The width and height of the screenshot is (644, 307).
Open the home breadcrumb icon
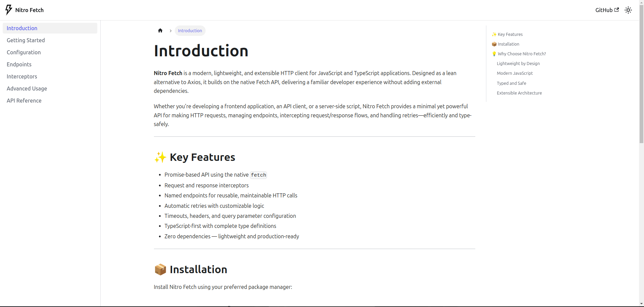(160, 30)
